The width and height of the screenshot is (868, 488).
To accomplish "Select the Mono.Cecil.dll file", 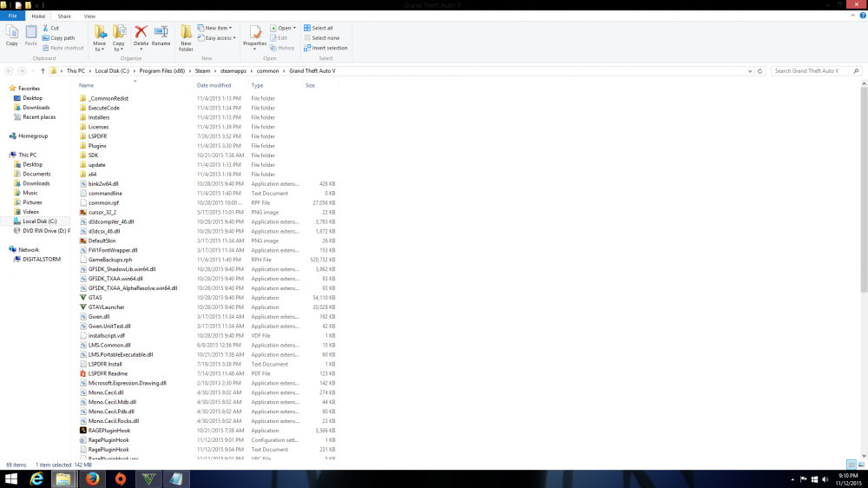I will coord(106,392).
